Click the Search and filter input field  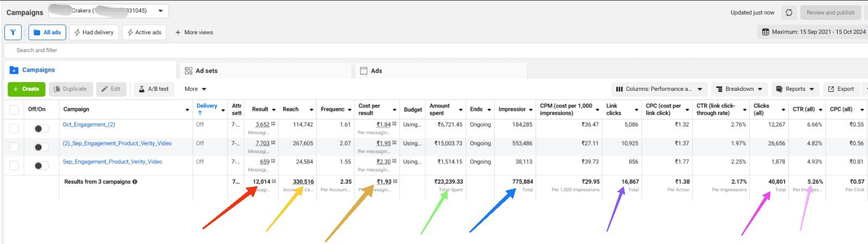pyautogui.click(x=217, y=50)
